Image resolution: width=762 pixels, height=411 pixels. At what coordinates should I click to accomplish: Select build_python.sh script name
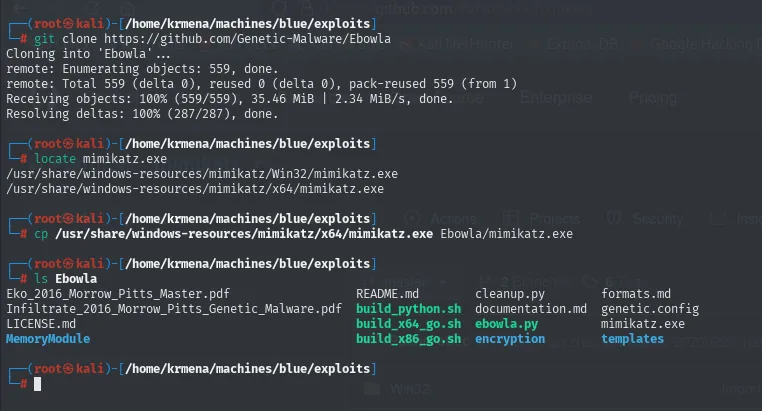click(x=408, y=309)
